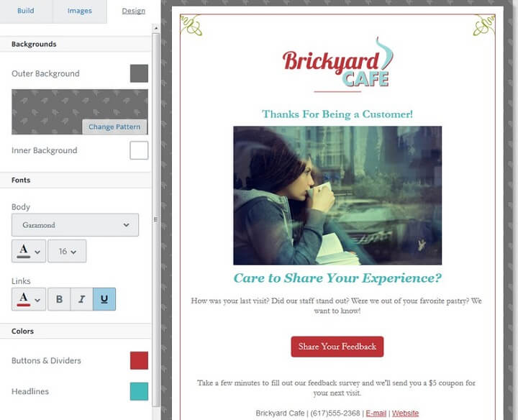Click the Headlines label
Screen dimensions: 518x420
click(x=30, y=391)
